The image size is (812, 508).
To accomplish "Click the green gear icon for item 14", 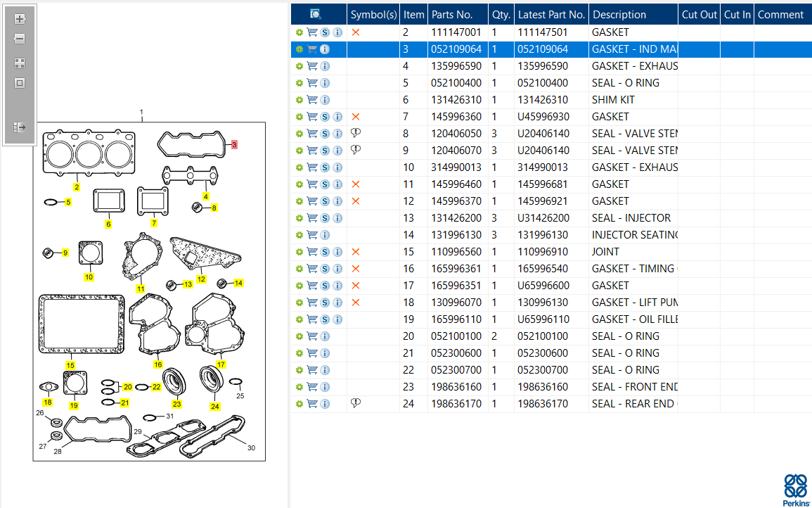I will (299, 235).
